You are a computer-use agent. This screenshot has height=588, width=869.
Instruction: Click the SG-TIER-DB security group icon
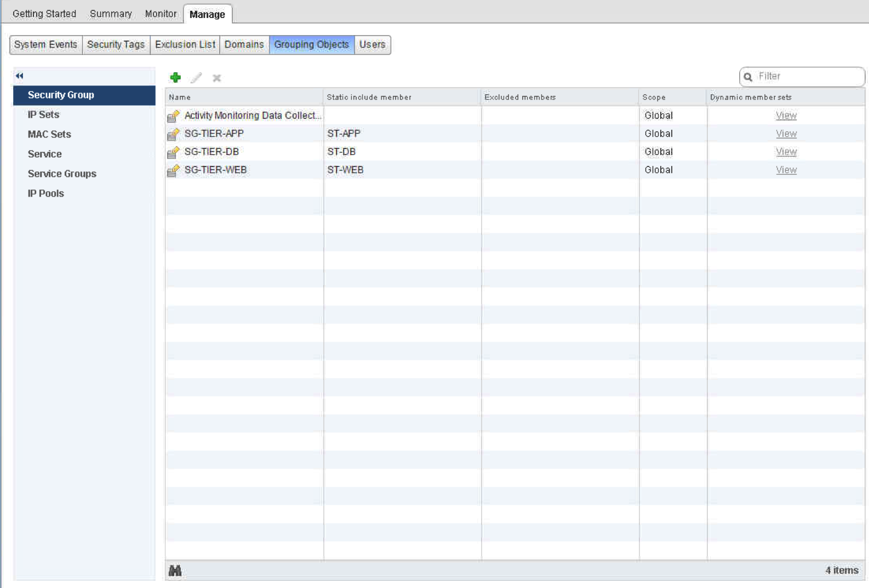173,152
